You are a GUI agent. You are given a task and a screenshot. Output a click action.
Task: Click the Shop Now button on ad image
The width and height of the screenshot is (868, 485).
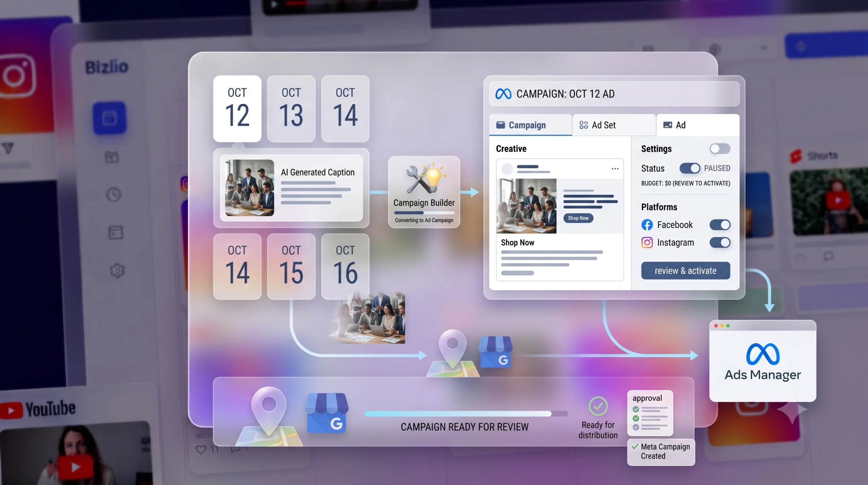578,218
